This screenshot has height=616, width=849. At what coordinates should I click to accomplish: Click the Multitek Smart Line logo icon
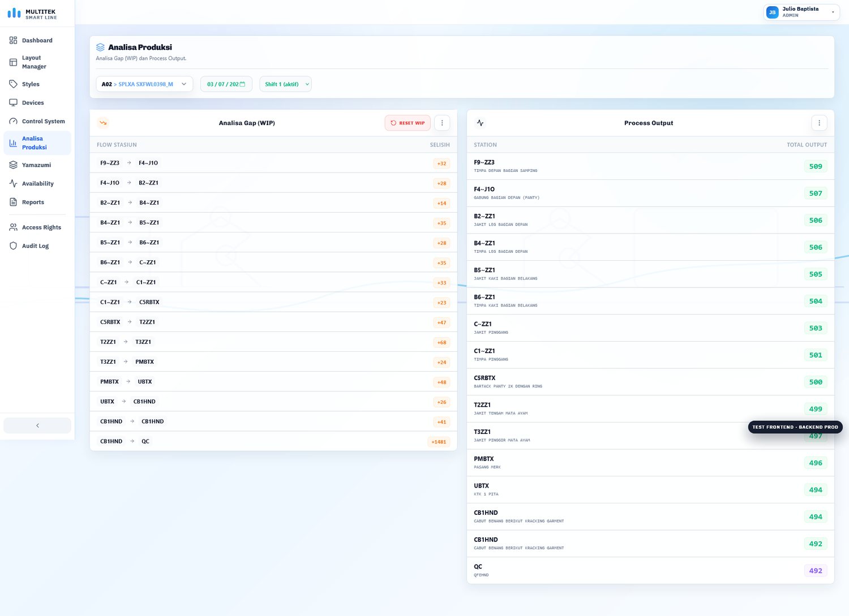[14, 12]
